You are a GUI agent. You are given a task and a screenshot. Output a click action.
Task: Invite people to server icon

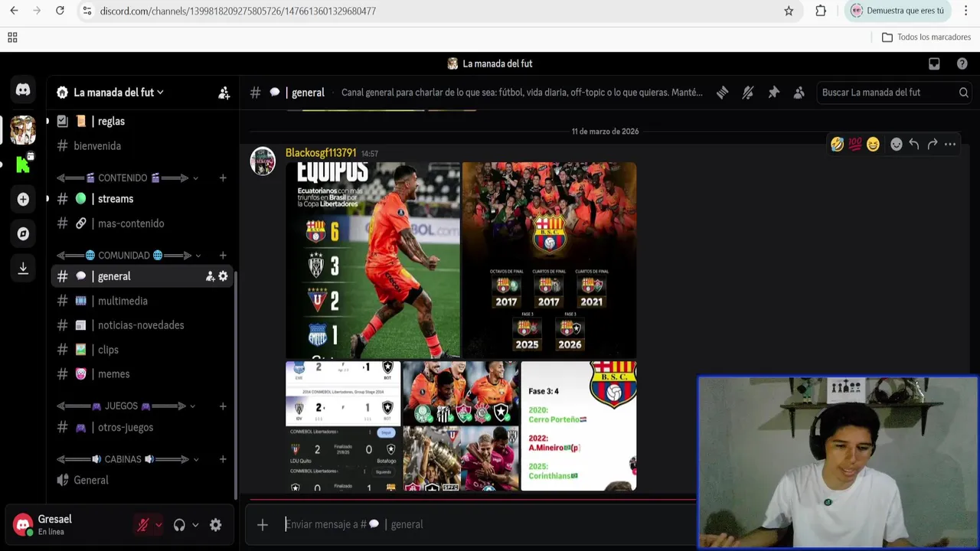coord(224,93)
